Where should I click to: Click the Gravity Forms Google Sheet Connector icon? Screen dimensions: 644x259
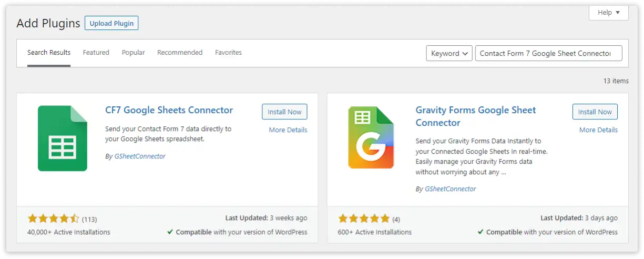371,137
